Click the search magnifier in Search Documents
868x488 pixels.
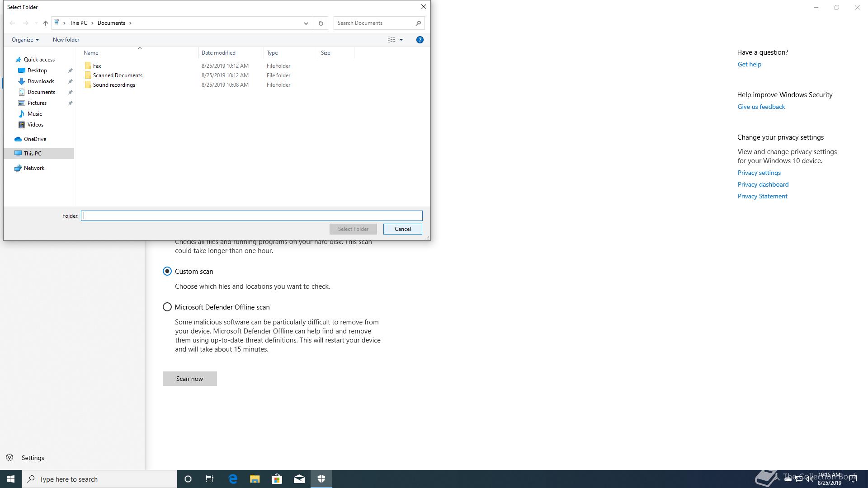pos(418,23)
